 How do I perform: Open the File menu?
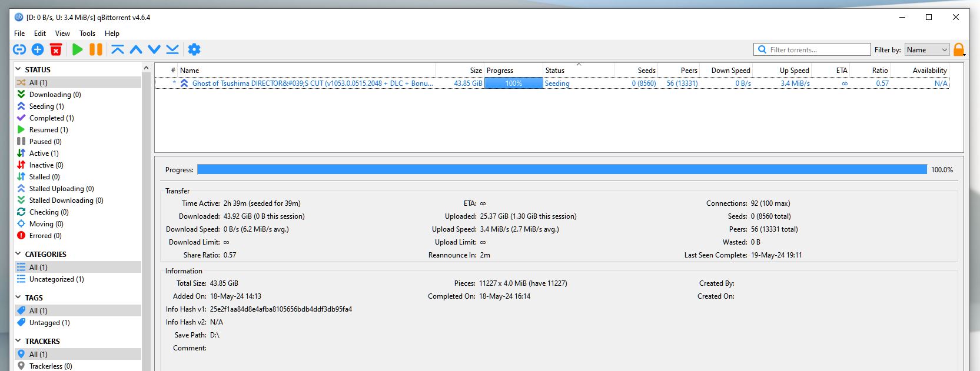pos(19,34)
